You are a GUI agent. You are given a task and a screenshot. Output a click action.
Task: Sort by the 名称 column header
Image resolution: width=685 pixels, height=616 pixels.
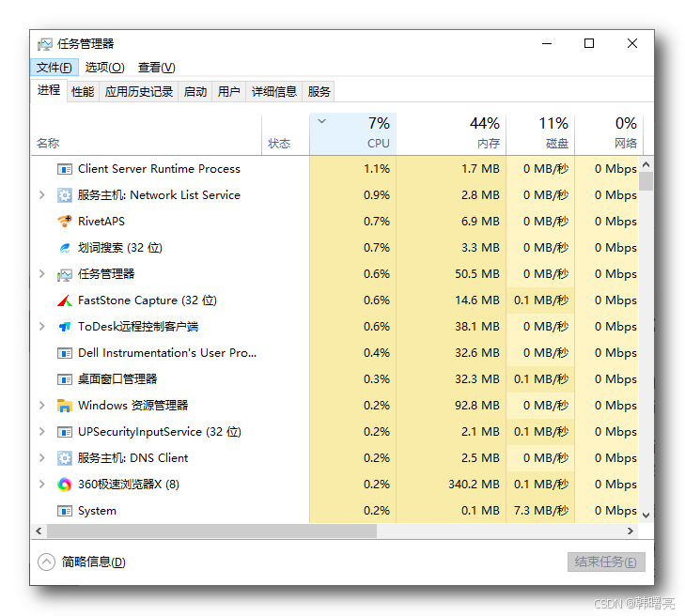pyautogui.click(x=147, y=133)
